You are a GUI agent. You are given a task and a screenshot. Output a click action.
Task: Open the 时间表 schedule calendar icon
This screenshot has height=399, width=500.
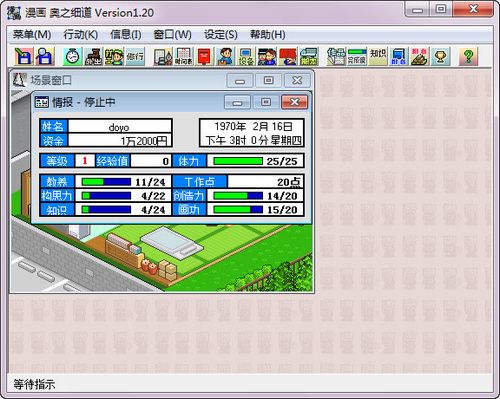pos(183,56)
